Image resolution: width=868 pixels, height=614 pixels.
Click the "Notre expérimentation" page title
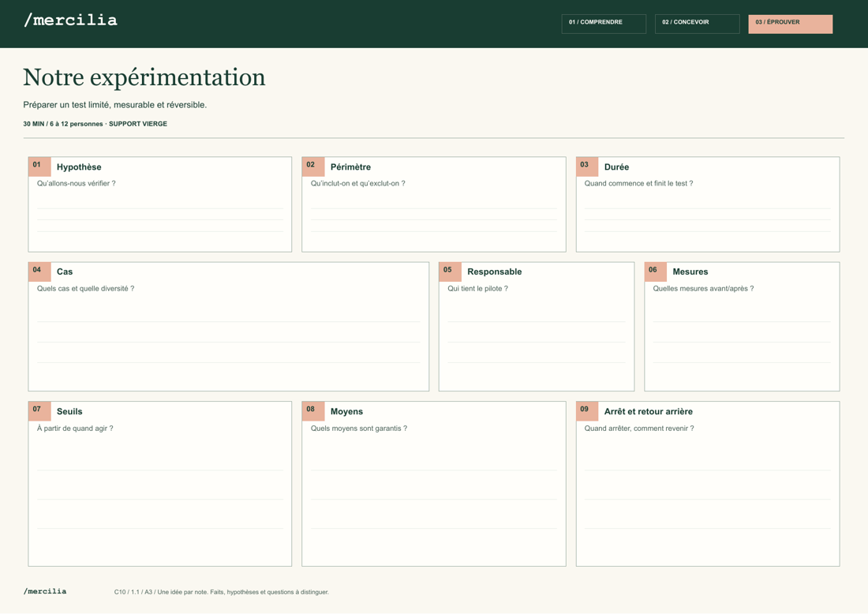[x=144, y=77]
